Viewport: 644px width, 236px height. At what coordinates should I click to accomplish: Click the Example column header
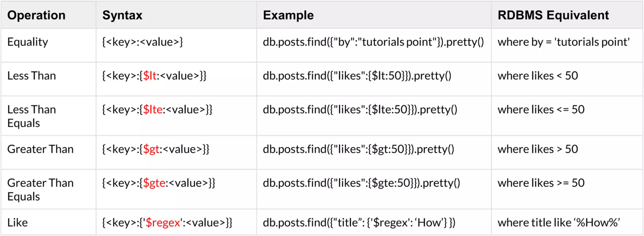pyautogui.click(x=288, y=15)
